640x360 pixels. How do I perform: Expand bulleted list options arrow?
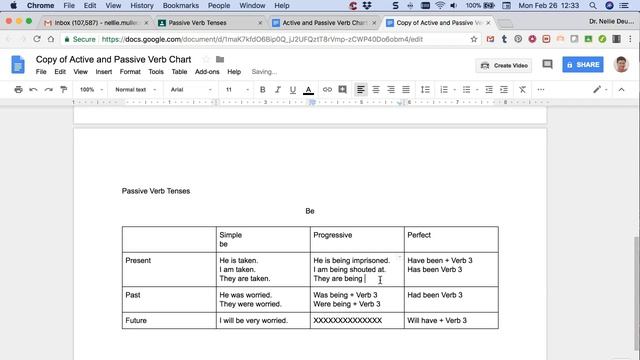point(477,90)
